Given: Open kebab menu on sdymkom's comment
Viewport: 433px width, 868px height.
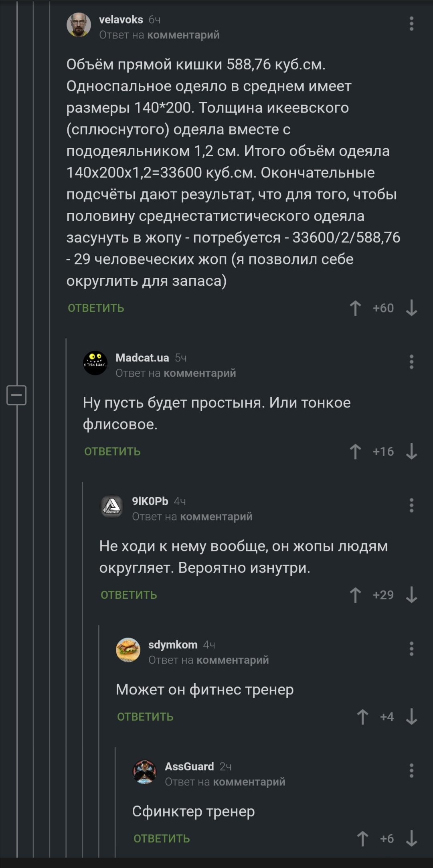Looking at the screenshot, I should coord(411,649).
